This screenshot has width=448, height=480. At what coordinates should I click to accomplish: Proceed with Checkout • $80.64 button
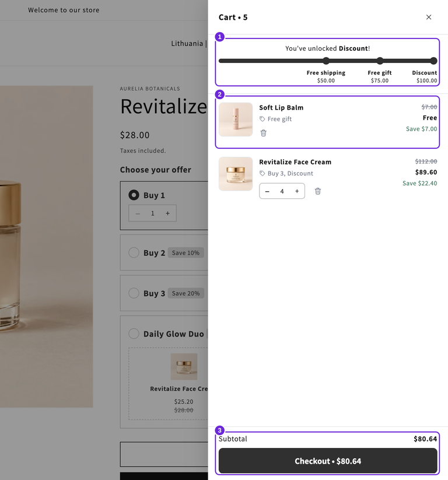pyautogui.click(x=328, y=461)
